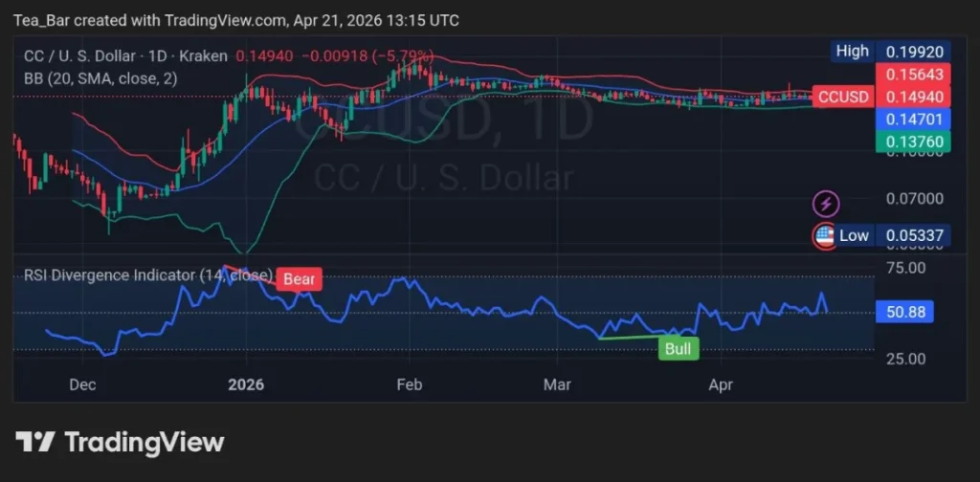The width and height of the screenshot is (980, 482).
Task: Click the TradingView brand text
Action: (144, 442)
